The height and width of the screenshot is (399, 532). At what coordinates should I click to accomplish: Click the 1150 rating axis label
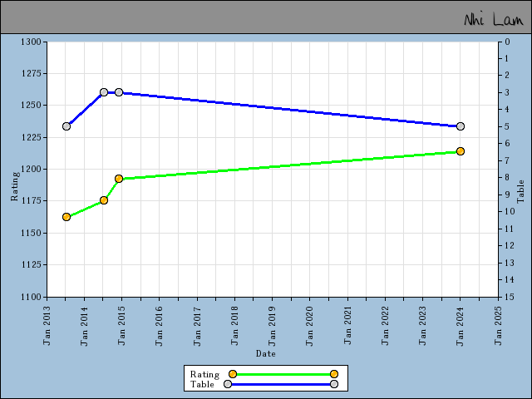click(31, 233)
